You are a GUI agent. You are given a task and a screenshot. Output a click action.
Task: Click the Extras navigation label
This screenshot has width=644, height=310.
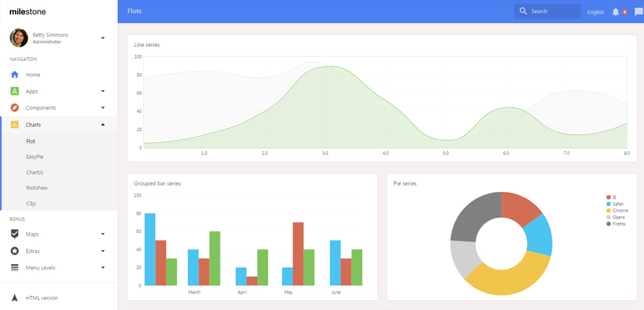tap(33, 251)
